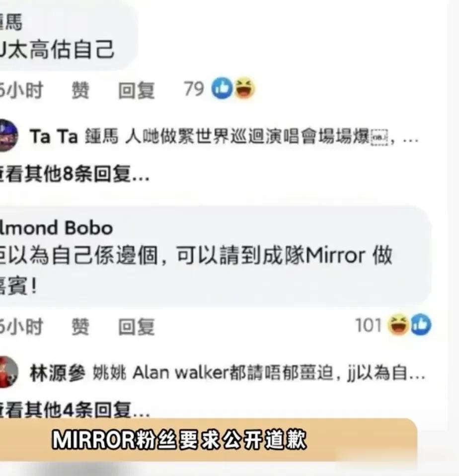Open 林源參's profile avatar
The width and height of the screenshot is (459, 476).
point(8,372)
